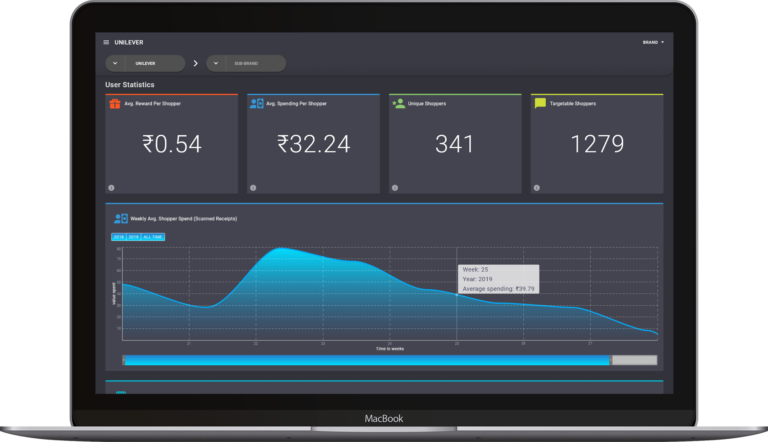Click the right handle of chart range slider
768x442 pixels.
610,360
